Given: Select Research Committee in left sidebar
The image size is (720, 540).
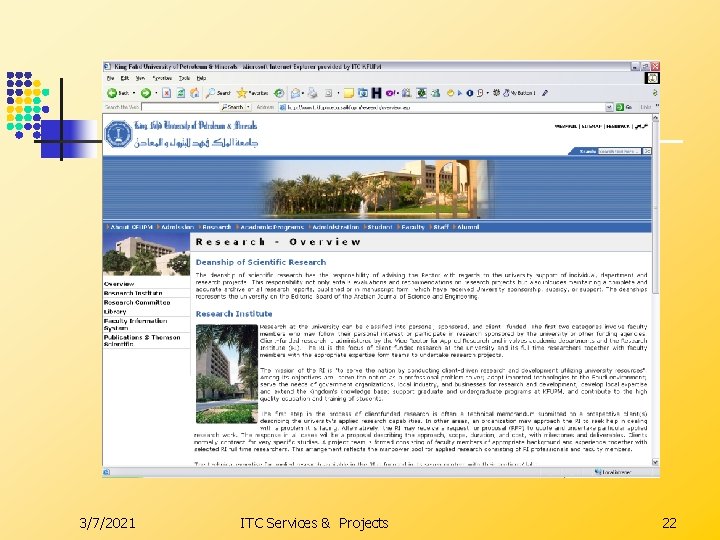Looking at the screenshot, I should (137, 303).
